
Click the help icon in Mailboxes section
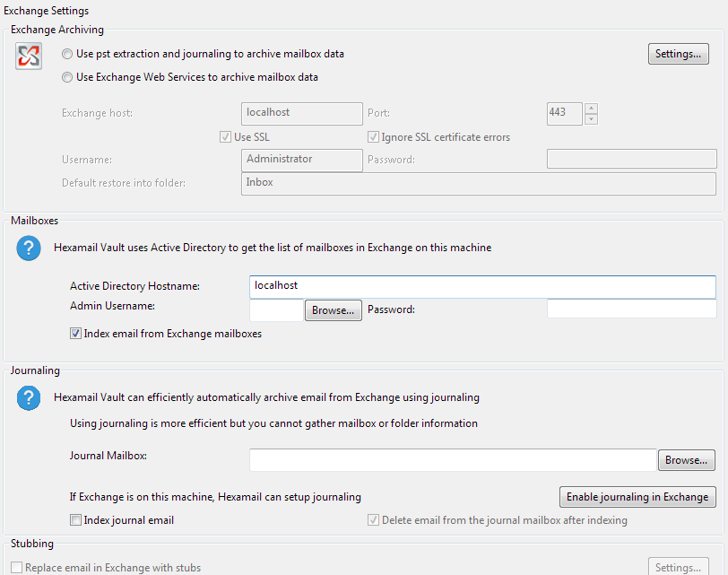click(28, 248)
